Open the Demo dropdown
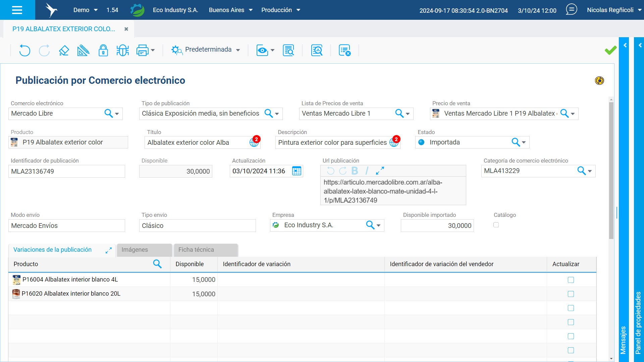Viewport: 644px width, 362px height. 86,10
